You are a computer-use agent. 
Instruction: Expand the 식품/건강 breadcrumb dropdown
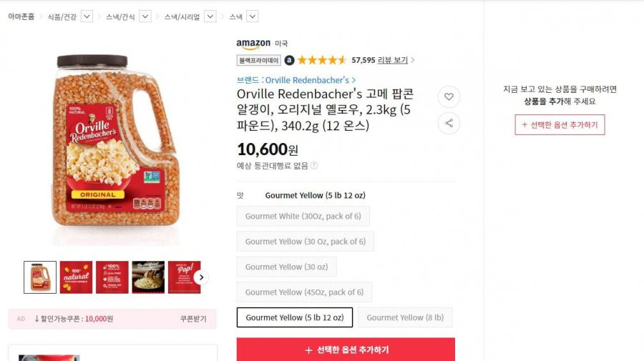tap(87, 17)
